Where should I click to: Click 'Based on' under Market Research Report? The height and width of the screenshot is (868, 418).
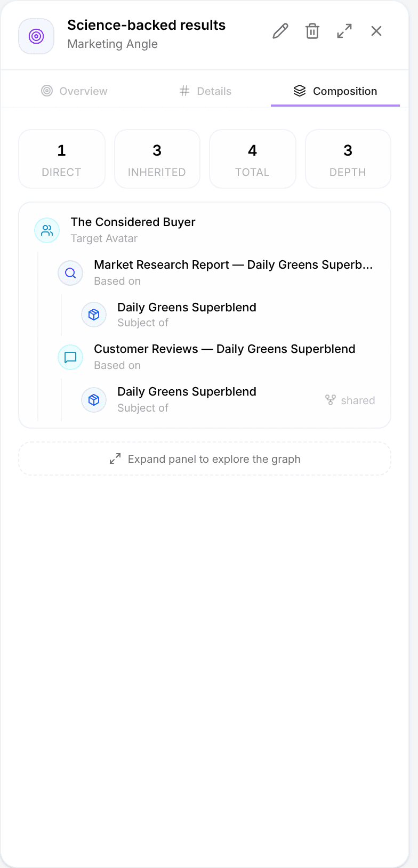click(117, 281)
